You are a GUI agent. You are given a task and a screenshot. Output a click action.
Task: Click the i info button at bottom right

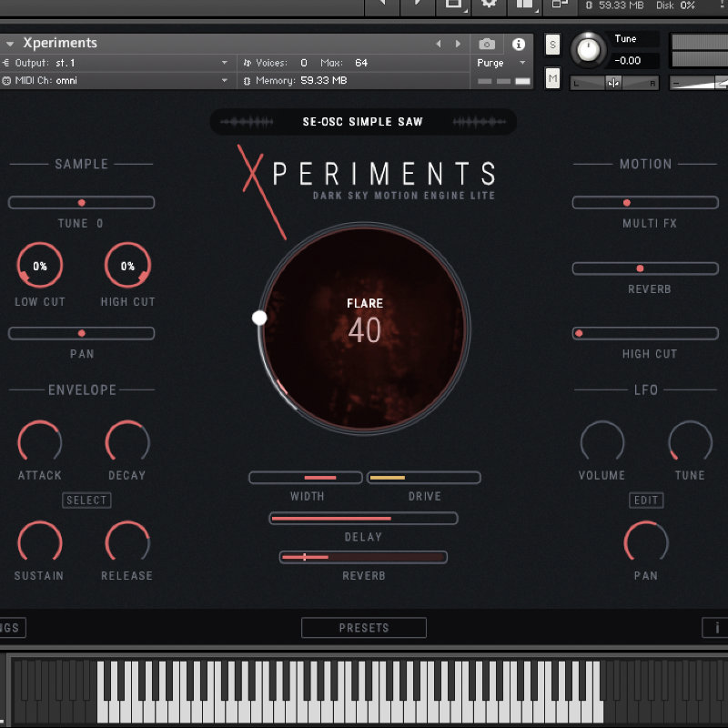coord(716,628)
